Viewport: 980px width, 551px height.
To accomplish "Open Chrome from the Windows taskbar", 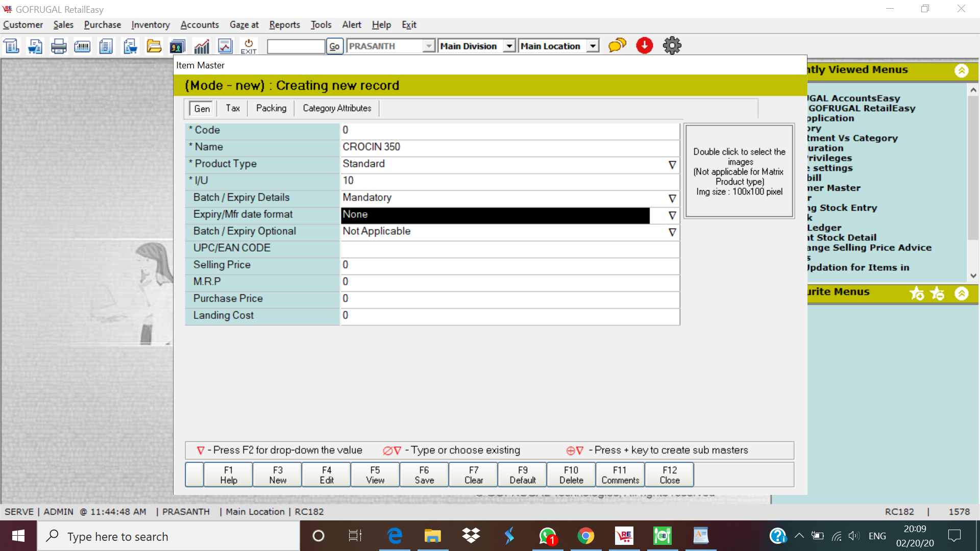I will pyautogui.click(x=585, y=536).
